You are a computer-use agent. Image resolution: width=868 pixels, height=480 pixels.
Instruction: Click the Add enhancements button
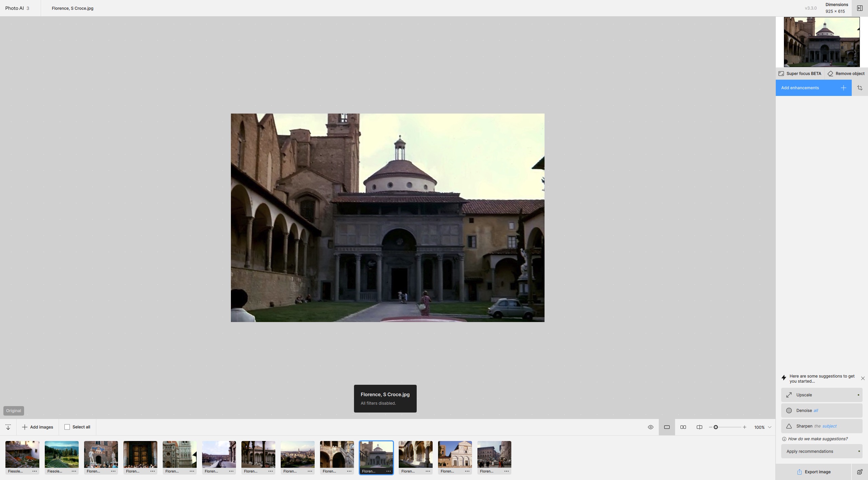pos(813,88)
